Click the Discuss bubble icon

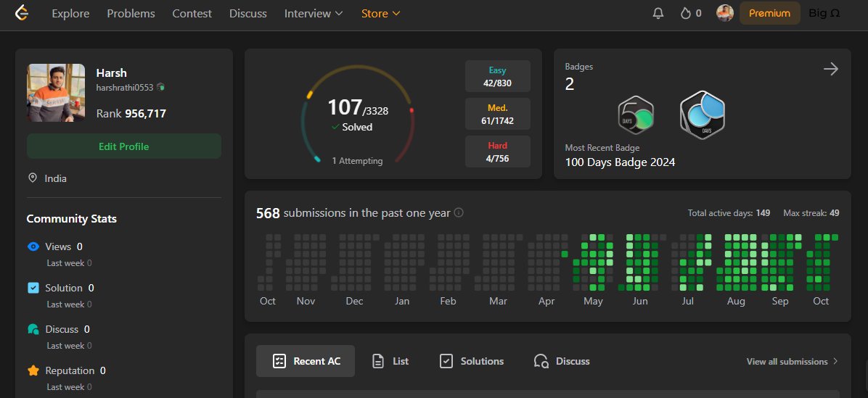click(x=33, y=329)
